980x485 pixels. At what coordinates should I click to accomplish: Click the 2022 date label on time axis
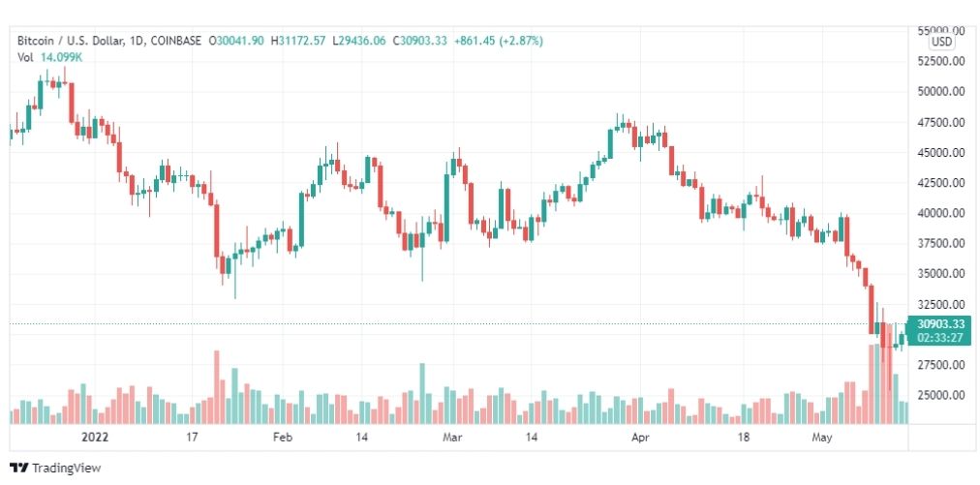[x=95, y=438]
